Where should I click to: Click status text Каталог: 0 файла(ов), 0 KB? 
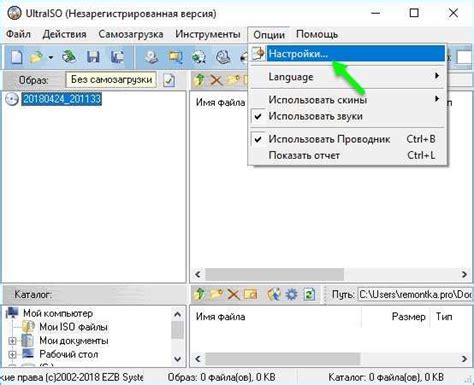point(386,377)
